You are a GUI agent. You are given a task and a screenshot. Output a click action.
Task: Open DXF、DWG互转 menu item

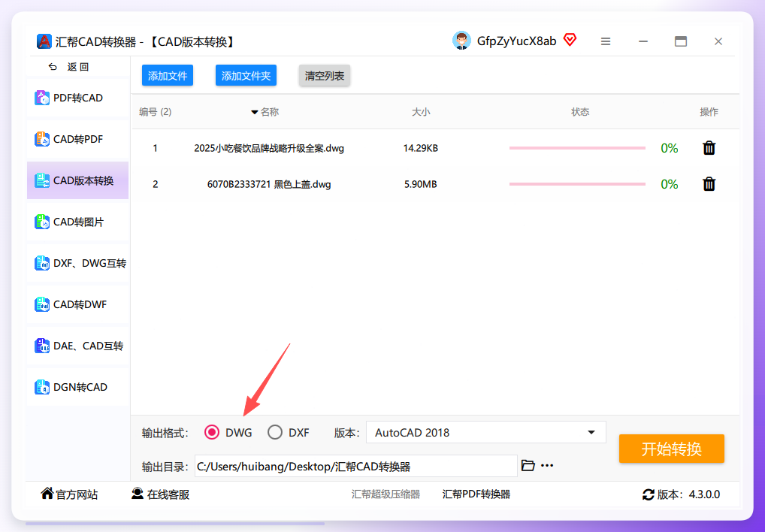(x=78, y=263)
